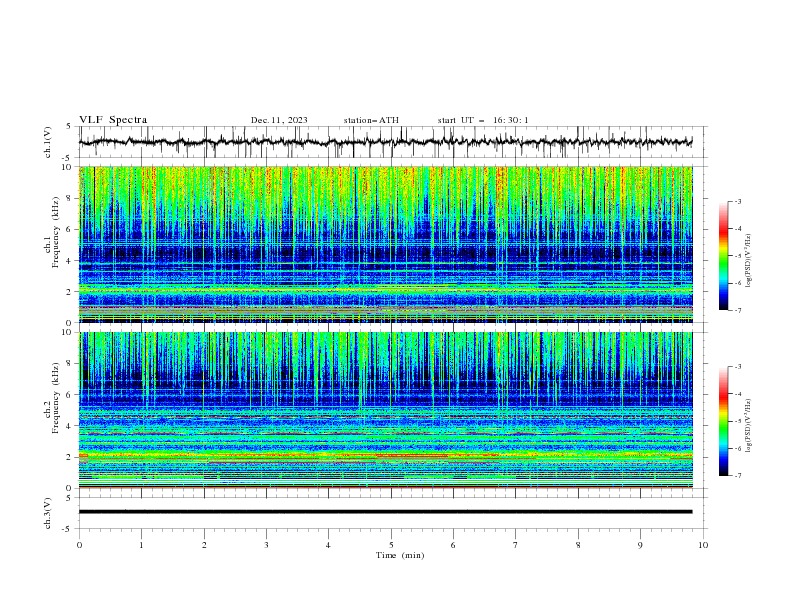Viewport: 792px width, 612px height.
Task: Click the ch.2 "Frequency (kHz)" axis label
Action: (x=56, y=398)
